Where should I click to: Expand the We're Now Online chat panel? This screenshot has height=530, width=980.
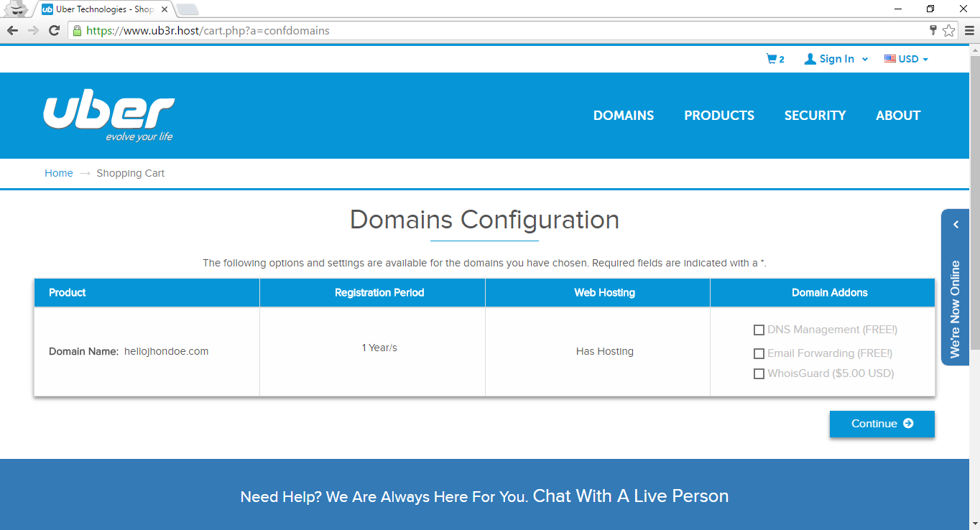956,225
